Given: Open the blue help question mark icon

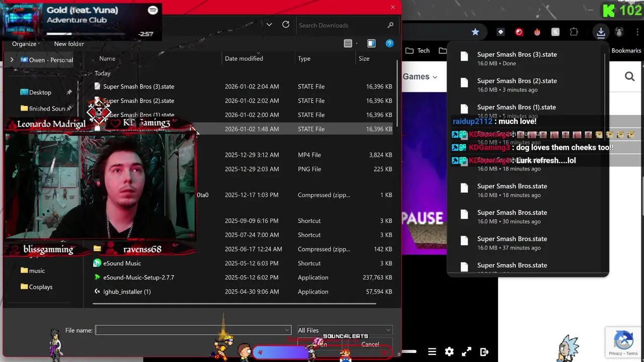Looking at the screenshot, I should coord(389,44).
